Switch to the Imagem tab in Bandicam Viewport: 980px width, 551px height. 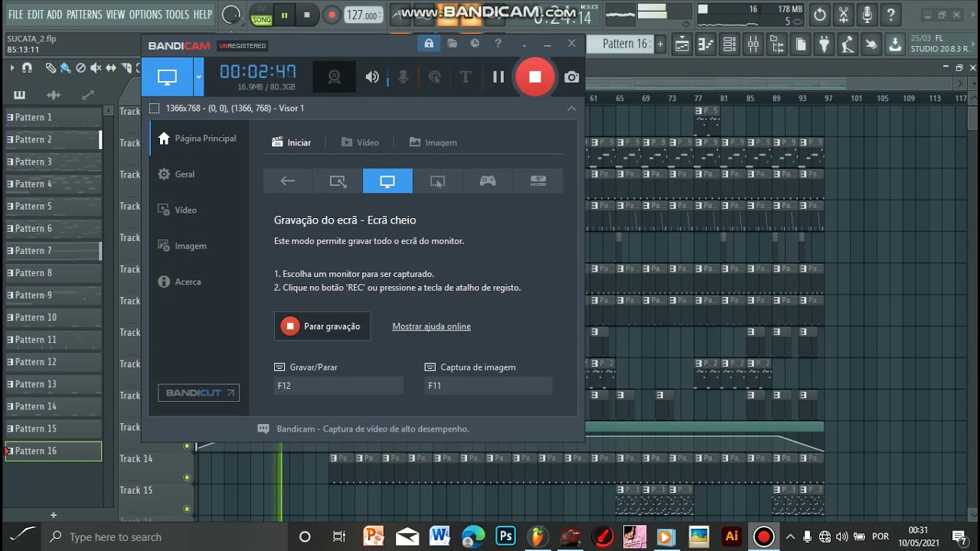433,142
